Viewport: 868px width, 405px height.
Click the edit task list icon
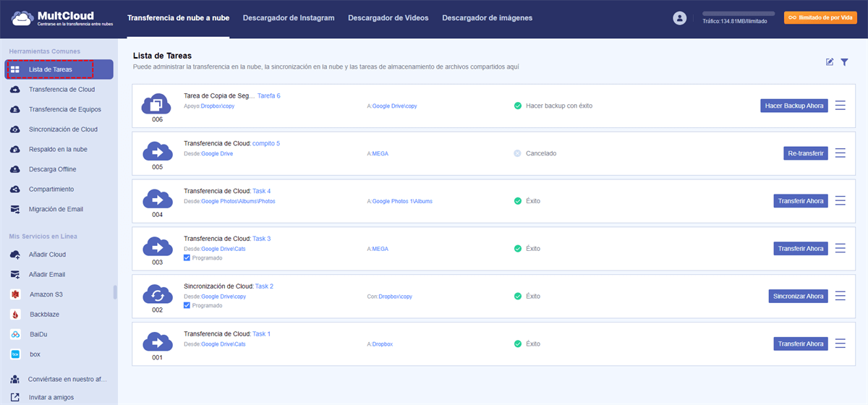tap(830, 62)
